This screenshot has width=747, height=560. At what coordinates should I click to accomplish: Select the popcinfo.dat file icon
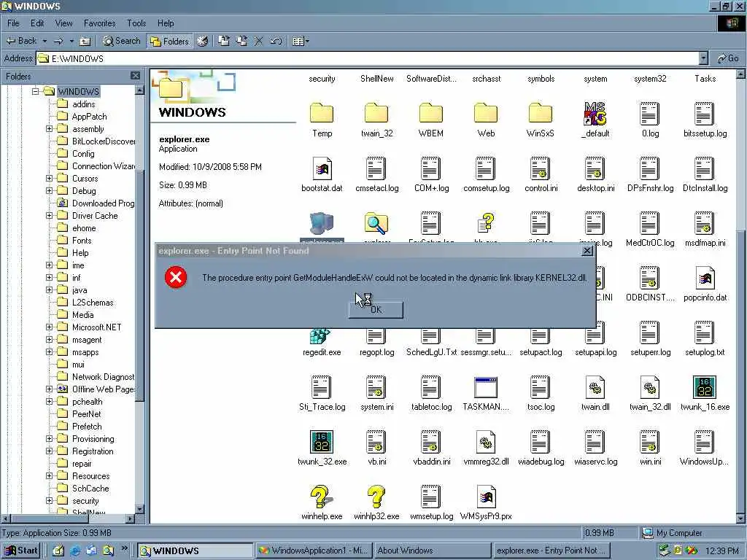(x=705, y=278)
